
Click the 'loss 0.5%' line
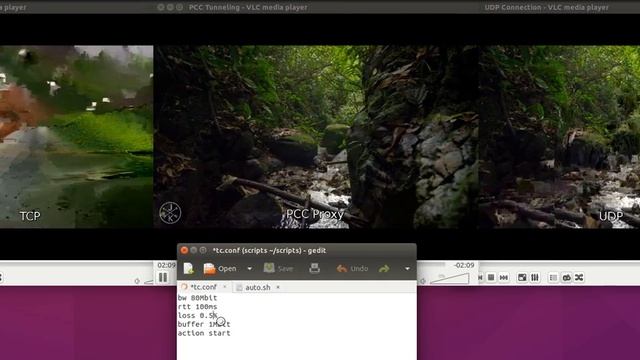(198, 316)
